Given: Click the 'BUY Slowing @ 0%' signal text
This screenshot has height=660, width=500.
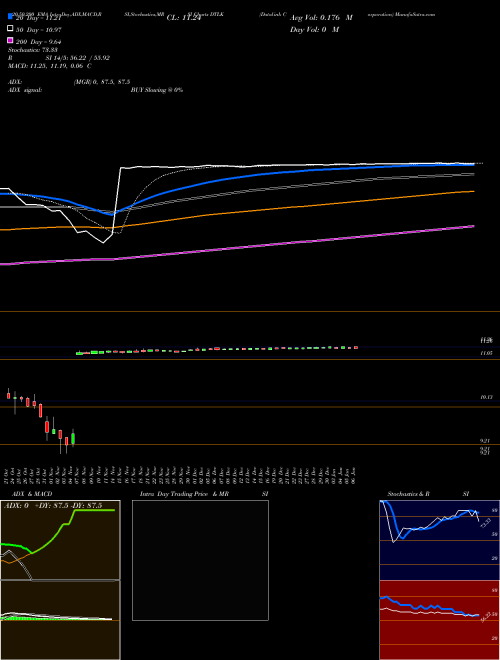Looking at the screenshot, I should 157,90.
